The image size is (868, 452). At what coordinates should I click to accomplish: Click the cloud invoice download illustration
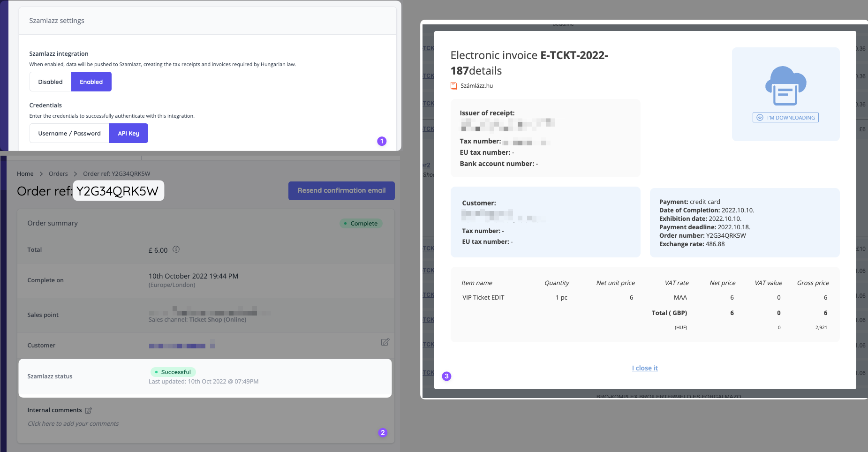click(x=785, y=84)
